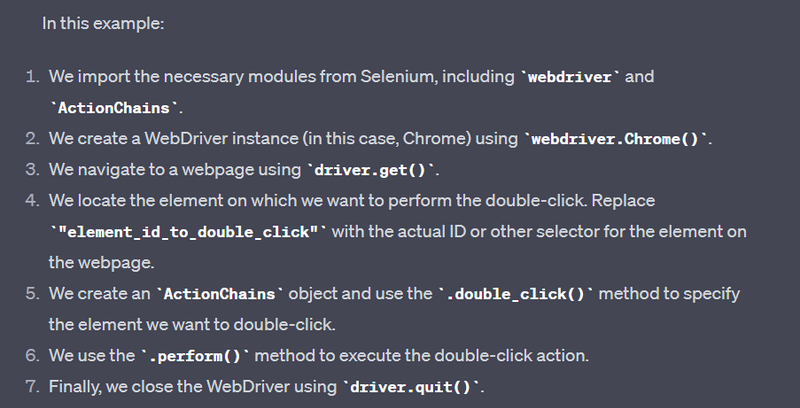This screenshot has width=800, height=408.
Task: Click list number 1 marker
Action: point(32,77)
